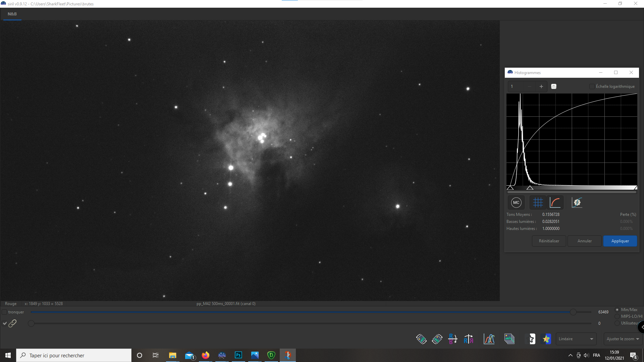Viewport: 644px width, 362px height.
Task: Enable Échelle logarithmique checkbox
Action: [x=592, y=86]
